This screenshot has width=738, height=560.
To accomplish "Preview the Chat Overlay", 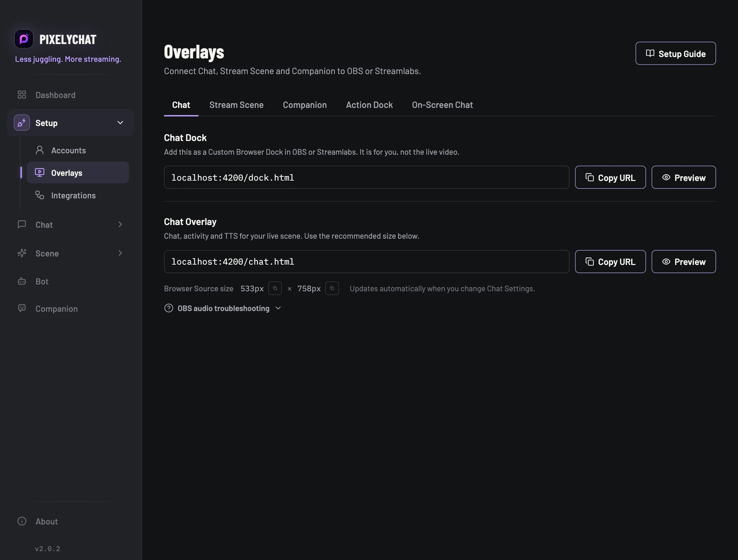I will click(684, 262).
